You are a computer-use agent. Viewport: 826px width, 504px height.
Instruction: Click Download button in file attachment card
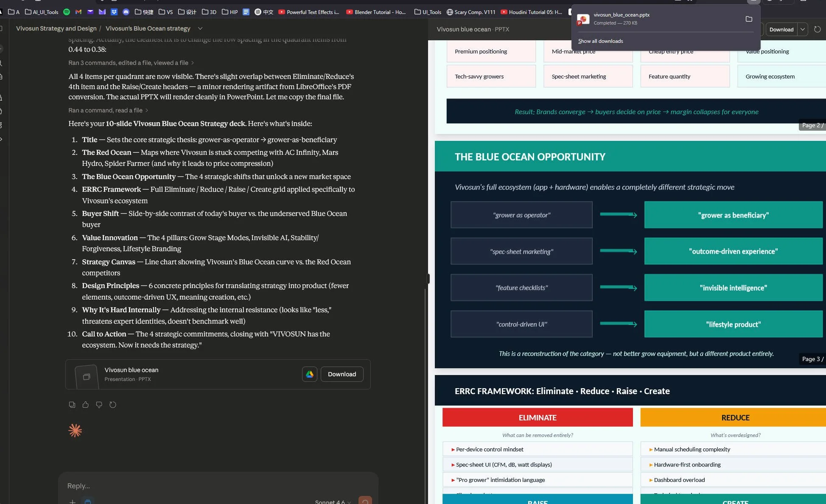(x=342, y=374)
